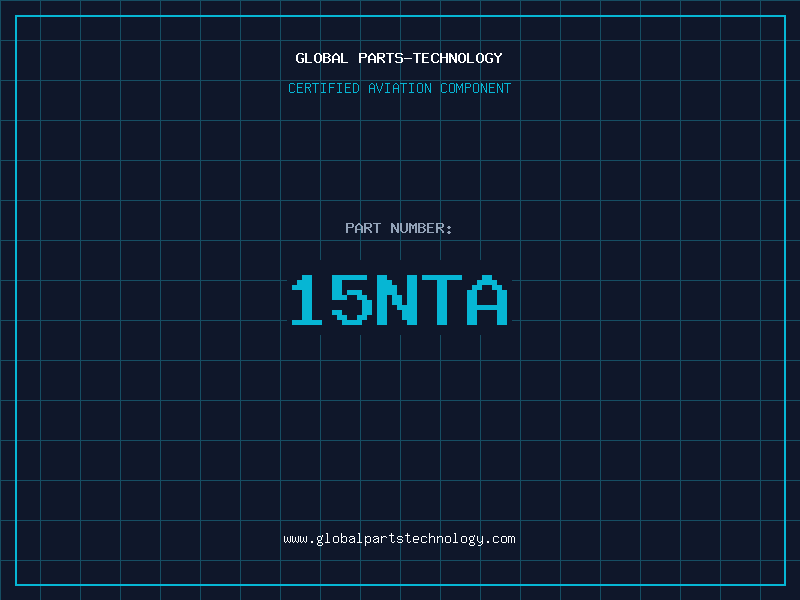Click the letter T in the part number
The width and height of the screenshot is (800, 600).
point(442,300)
